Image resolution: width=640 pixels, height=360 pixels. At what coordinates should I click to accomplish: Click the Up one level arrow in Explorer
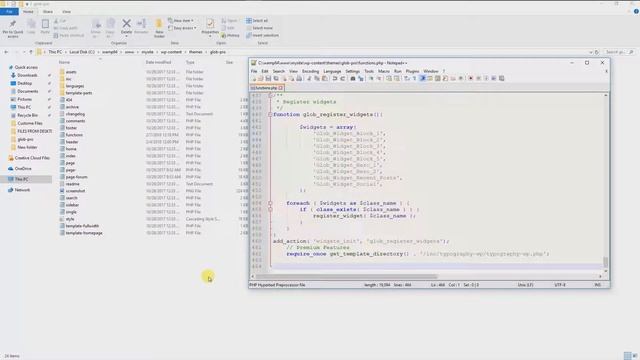[x=31, y=52]
